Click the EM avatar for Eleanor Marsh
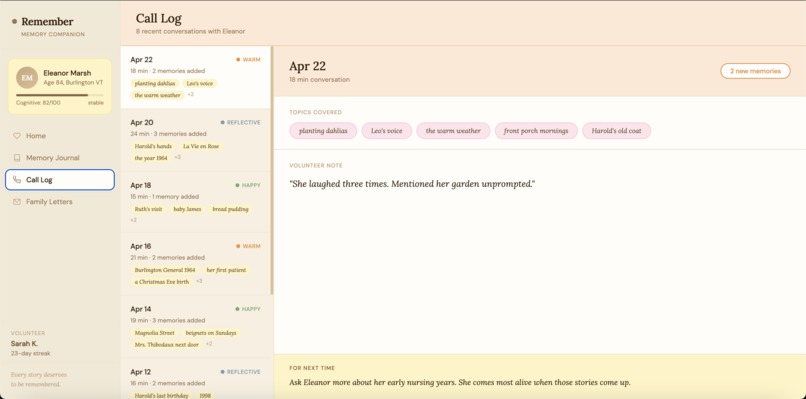 coord(27,78)
